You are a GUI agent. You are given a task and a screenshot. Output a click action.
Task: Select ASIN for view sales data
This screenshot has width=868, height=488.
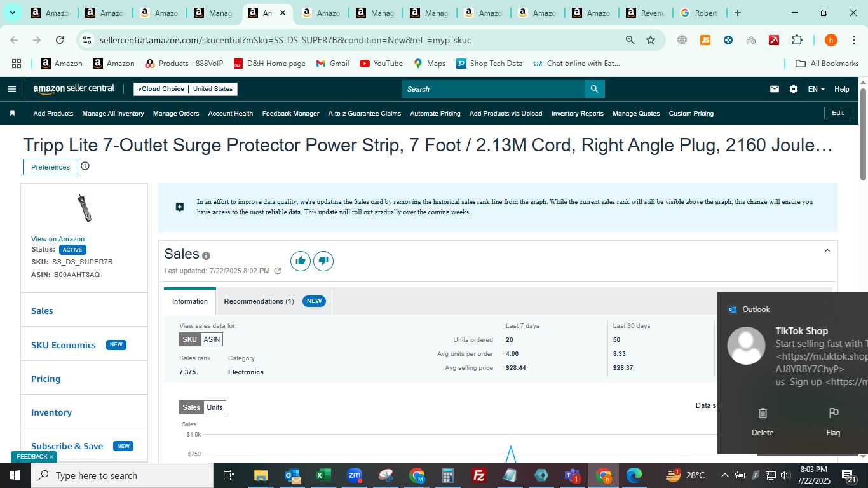212,339
